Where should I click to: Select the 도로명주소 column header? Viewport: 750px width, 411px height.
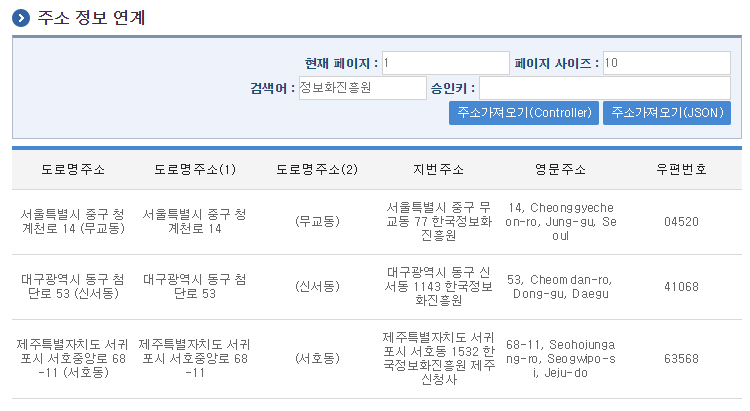click(x=73, y=169)
